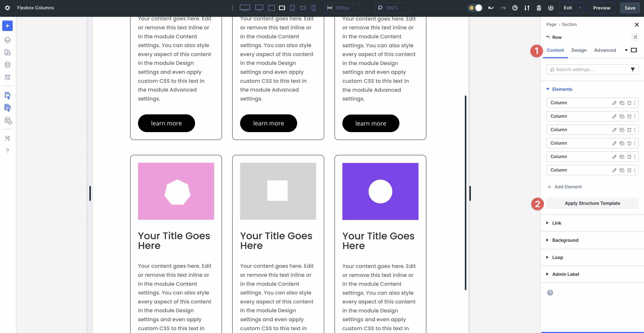
Task: Delete the last Column element
Action: pos(629,170)
